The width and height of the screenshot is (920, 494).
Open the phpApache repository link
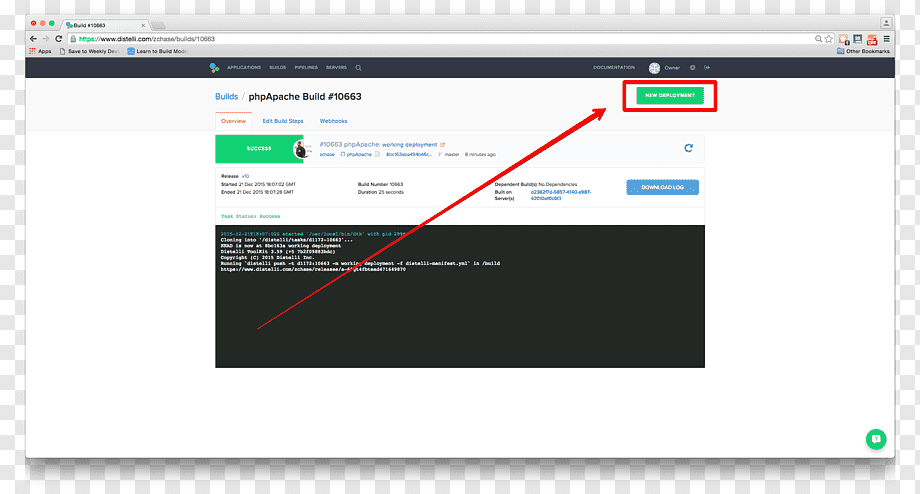(x=358, y=154)
